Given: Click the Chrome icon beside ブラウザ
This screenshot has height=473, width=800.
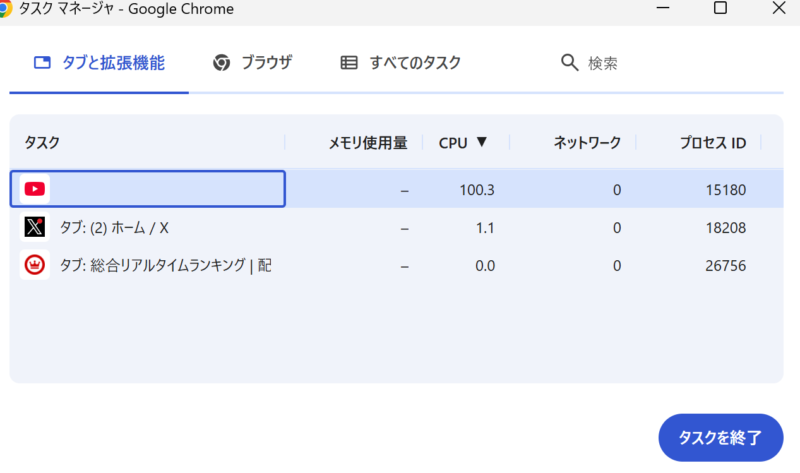Looking at the screenshot, I should click(x=222, y=63).
